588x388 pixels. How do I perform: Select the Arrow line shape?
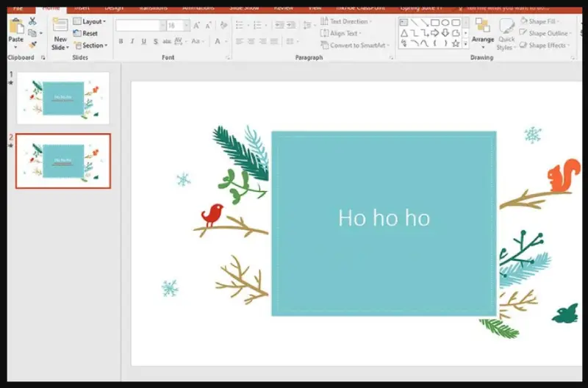[x=425, y=23]
